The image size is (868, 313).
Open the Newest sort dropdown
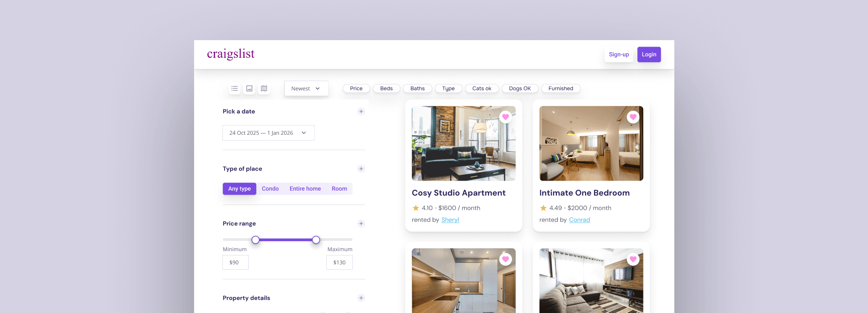click(x=306, y=88)
